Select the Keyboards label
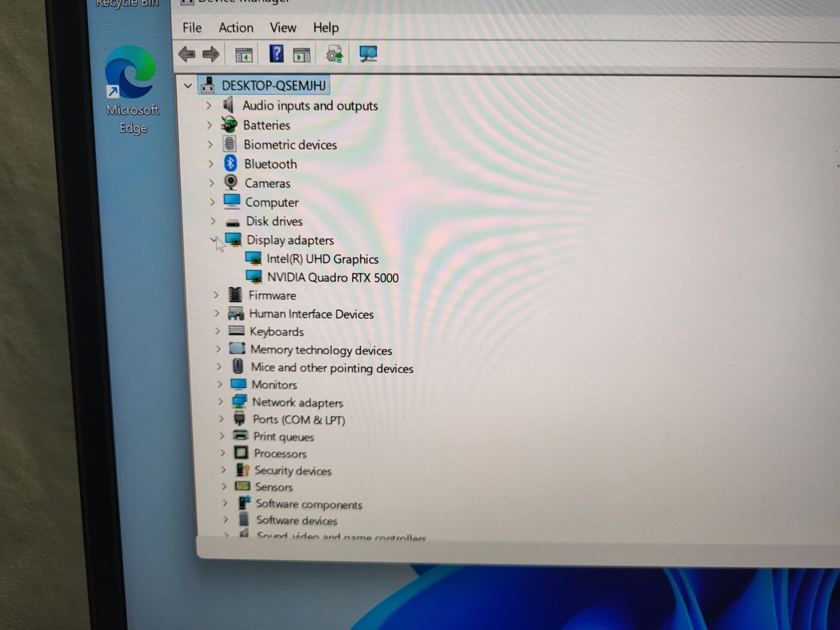840x630 pixels. click(277, 332)
